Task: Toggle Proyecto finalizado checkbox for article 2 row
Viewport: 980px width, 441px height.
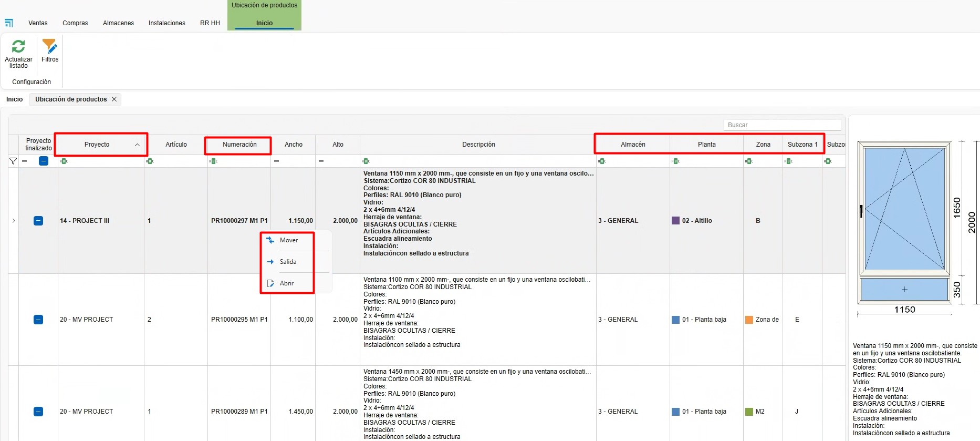Action: [x=38, y=320]
